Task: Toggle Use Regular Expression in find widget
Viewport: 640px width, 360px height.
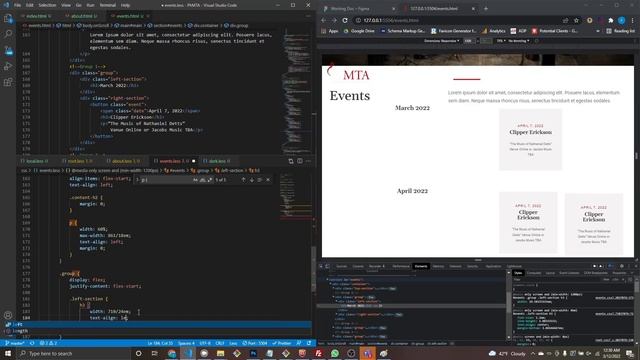Action: tap(210, 180)
